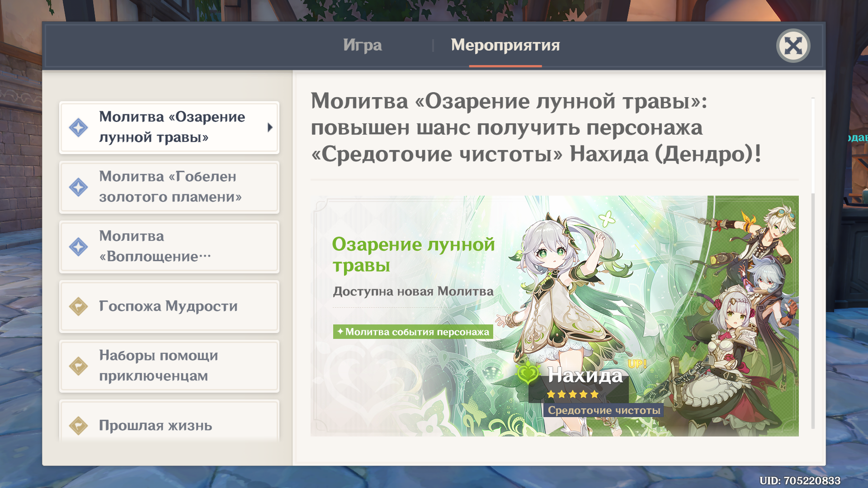Viewport: 868px width, 488px height.
Task: Open Молитва «Гобелен золотого пламени» notice
Action: [169, 187]
